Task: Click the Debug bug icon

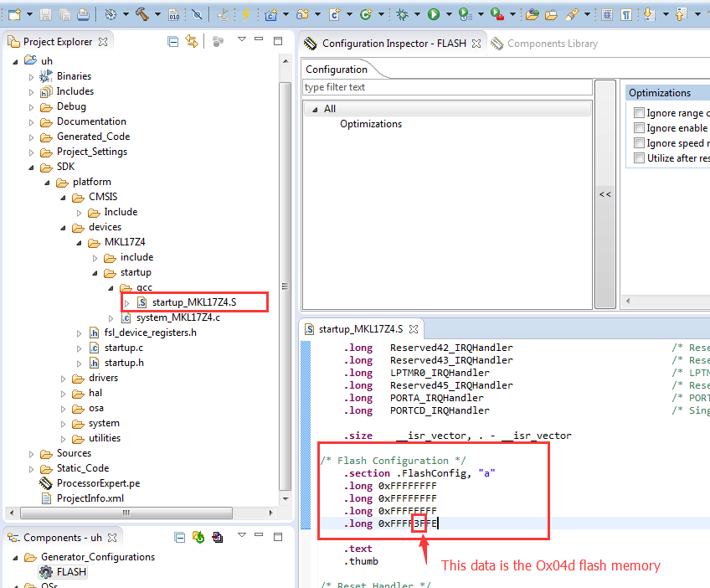Action: (402, 14)
